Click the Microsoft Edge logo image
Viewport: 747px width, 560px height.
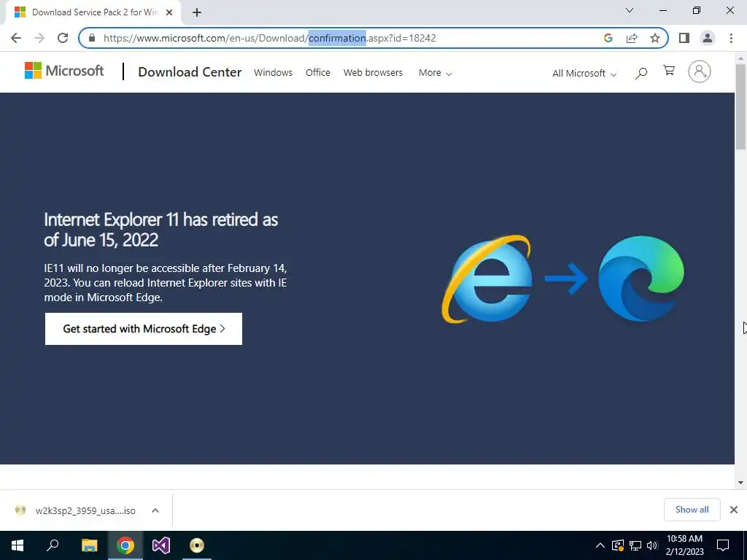click(x=640, y=279)
